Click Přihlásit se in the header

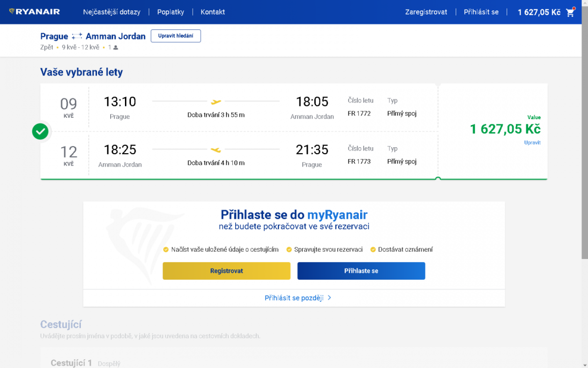click(481, 12)
